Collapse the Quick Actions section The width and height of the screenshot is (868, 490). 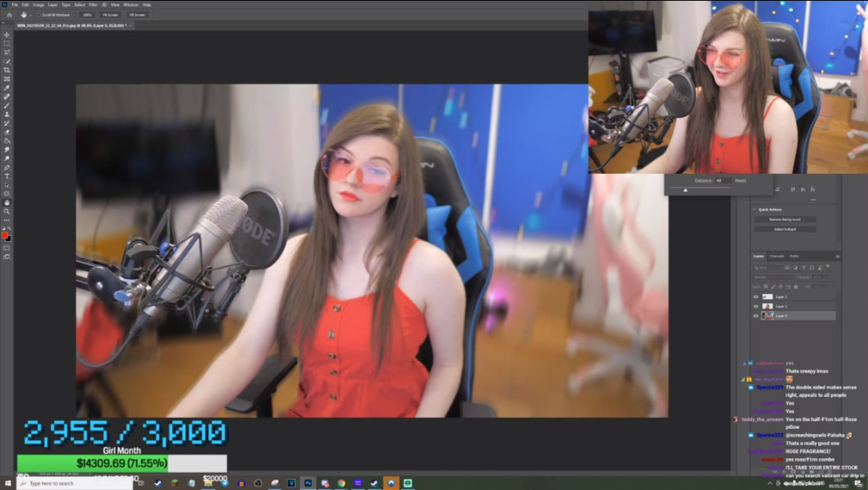coord(754,209)
